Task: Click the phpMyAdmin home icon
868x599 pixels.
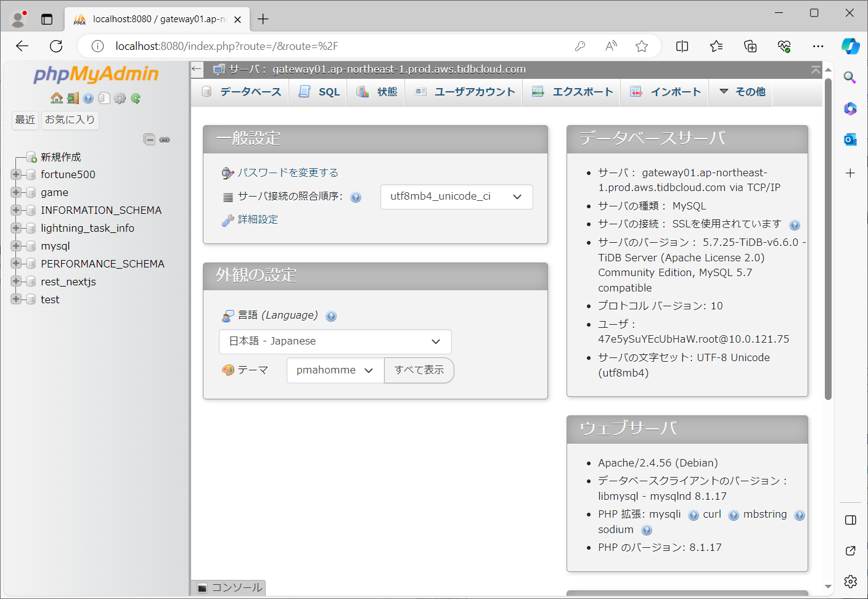Action: [57, 98]
